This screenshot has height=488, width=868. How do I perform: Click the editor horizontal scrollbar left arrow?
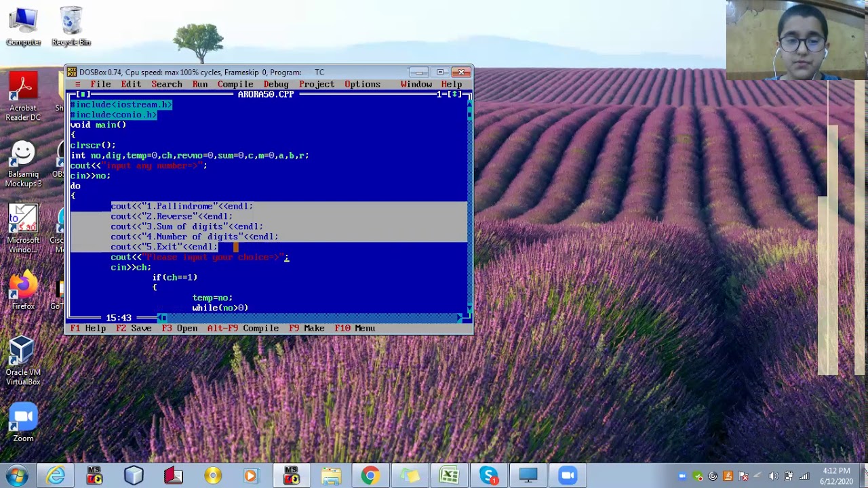click(161, 318)
